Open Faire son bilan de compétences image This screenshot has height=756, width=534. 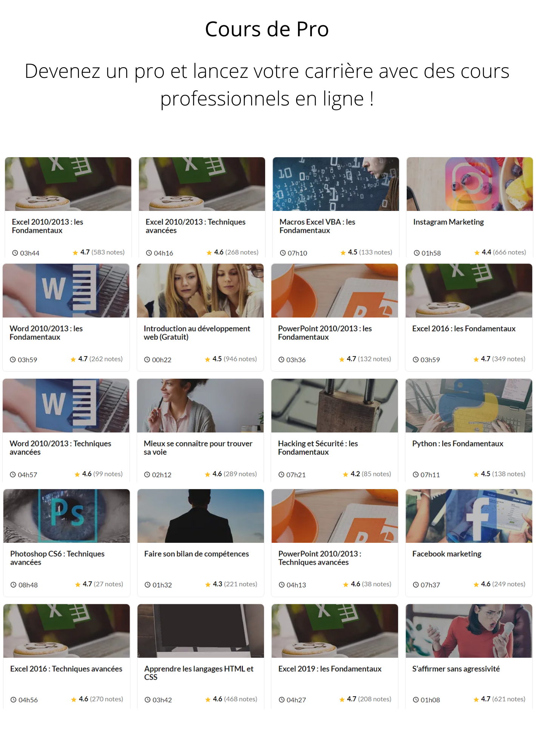click(201, 516)
